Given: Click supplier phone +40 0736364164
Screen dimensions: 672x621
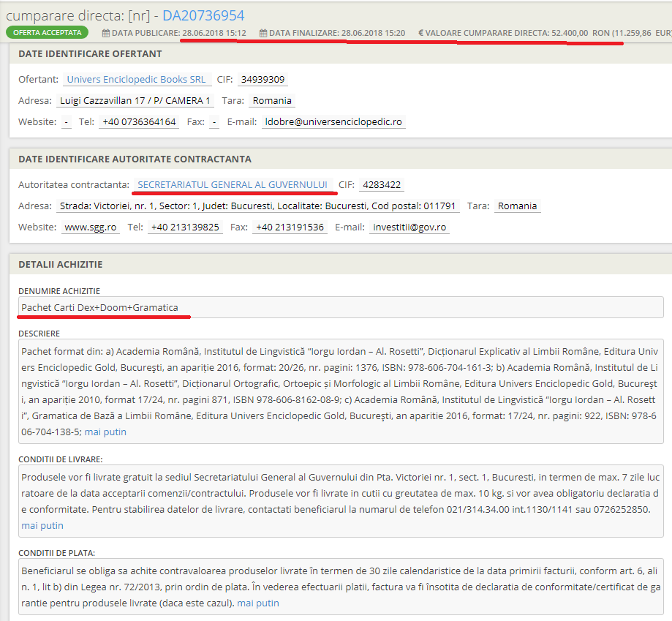Looking at the screenshot, I should (x=139, y=121).
